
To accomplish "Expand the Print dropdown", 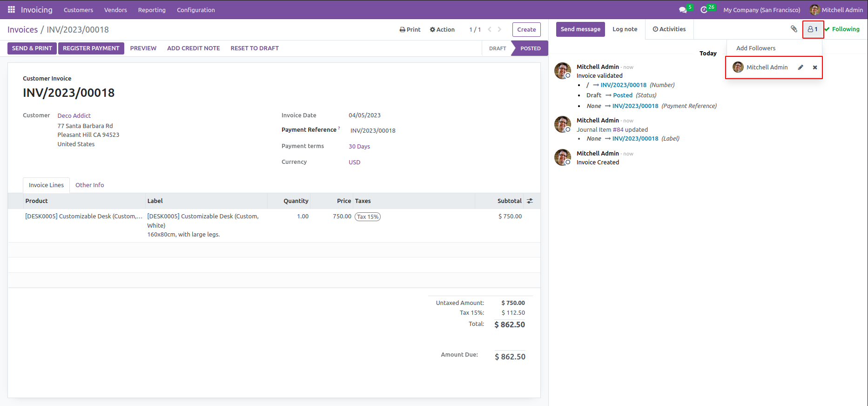I will pyautogui.click(x=410, y=29).
